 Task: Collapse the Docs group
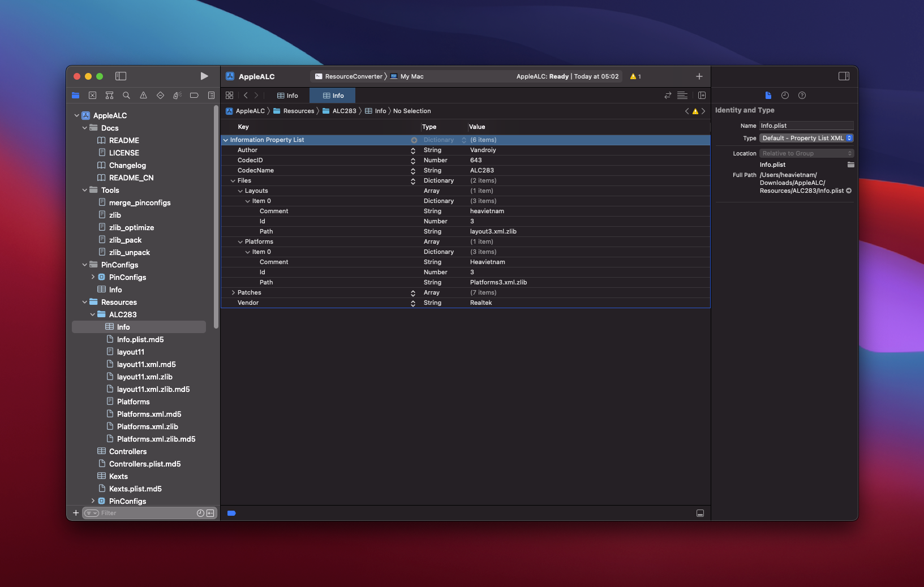[85, 128]
